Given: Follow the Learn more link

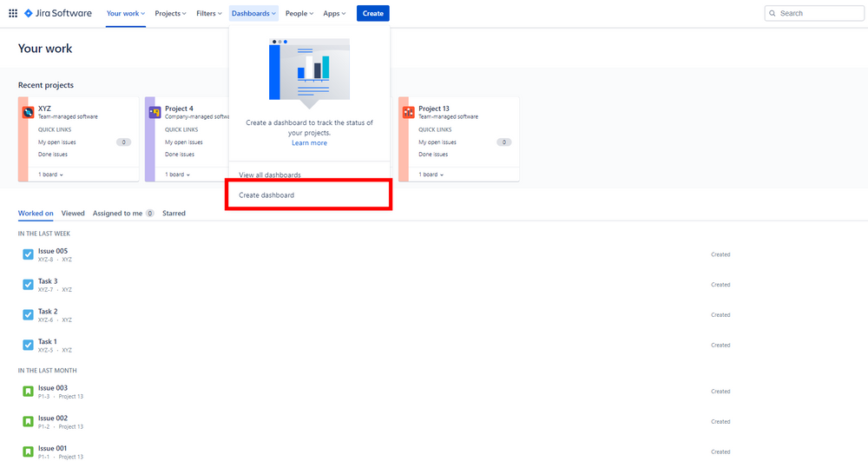Looking at the screenshot, I should pos(310,143).
